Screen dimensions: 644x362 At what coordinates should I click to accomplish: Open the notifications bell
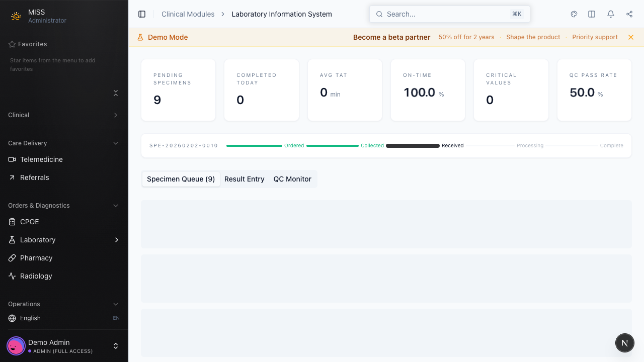(x=611, y=14)
